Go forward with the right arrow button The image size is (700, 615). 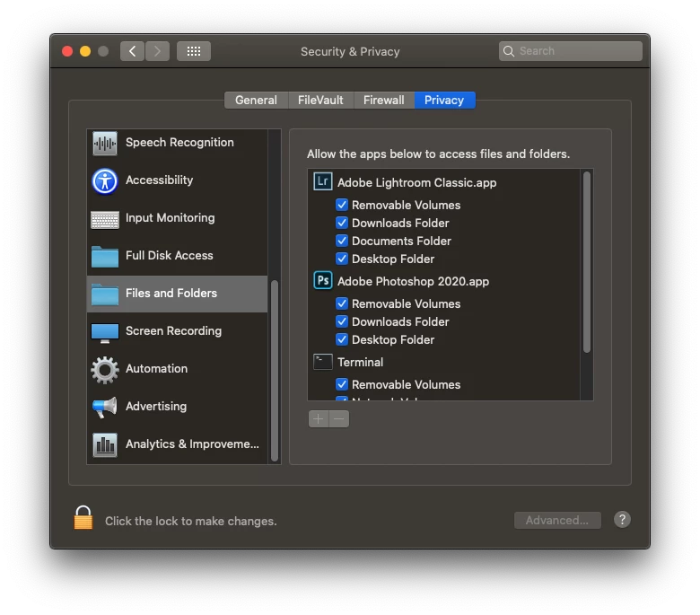(x=157, y=51)
